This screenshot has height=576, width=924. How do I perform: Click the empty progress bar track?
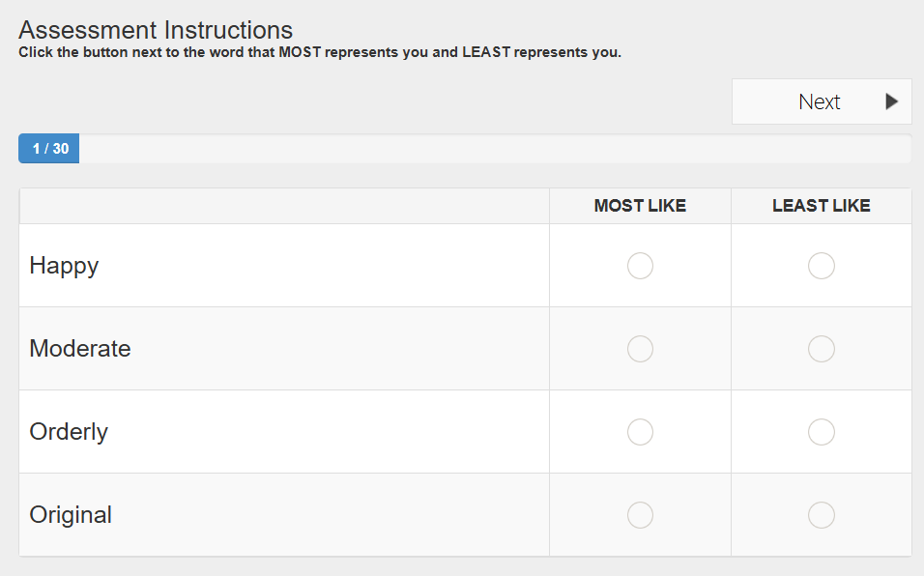point(493,149)
